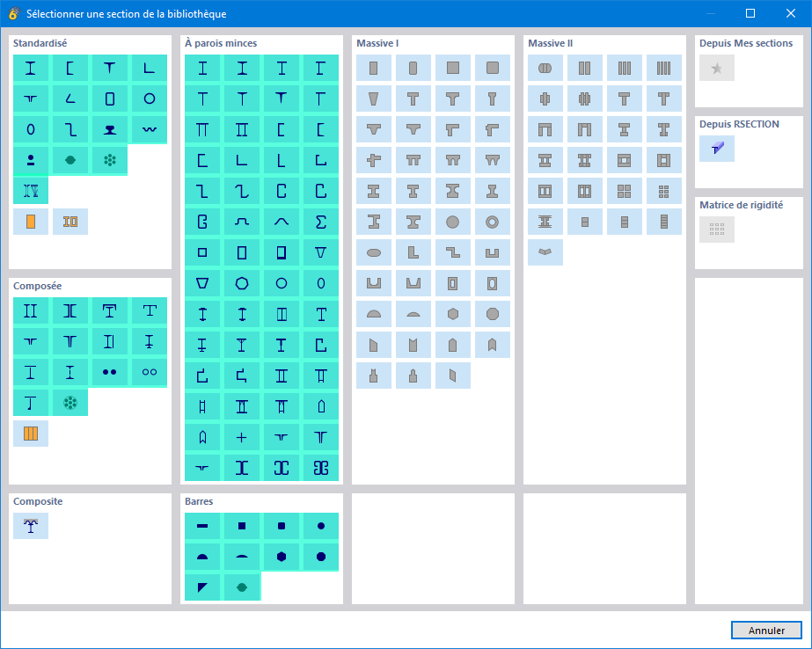The width and height of the screenshot is (812, 649).
Task: Pick the rail section icon in Standardisé
Action: [109, 129]
